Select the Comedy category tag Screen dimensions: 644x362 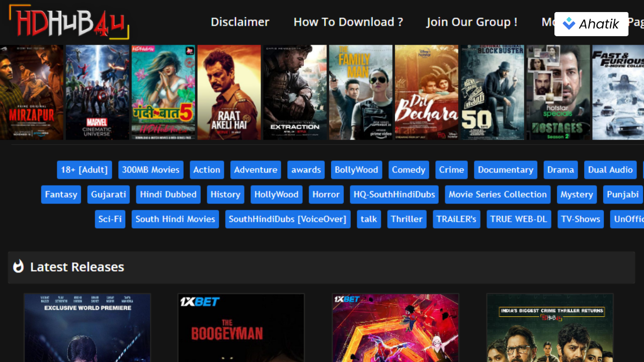point(409,170)
